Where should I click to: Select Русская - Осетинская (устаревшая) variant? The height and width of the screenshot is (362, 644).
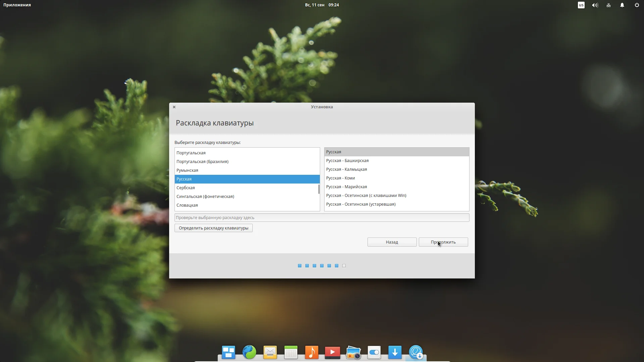397,204
